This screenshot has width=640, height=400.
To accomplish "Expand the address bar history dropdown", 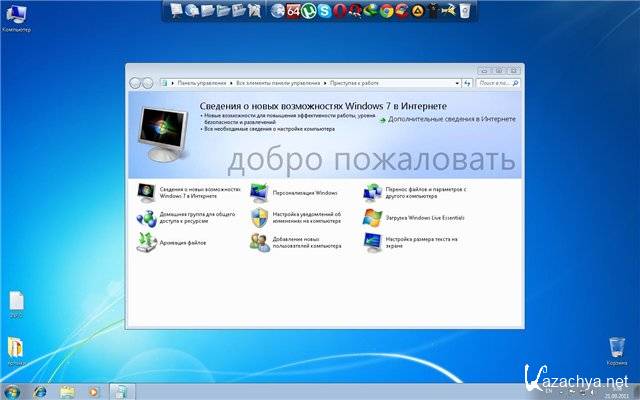I will pos(454,83).
